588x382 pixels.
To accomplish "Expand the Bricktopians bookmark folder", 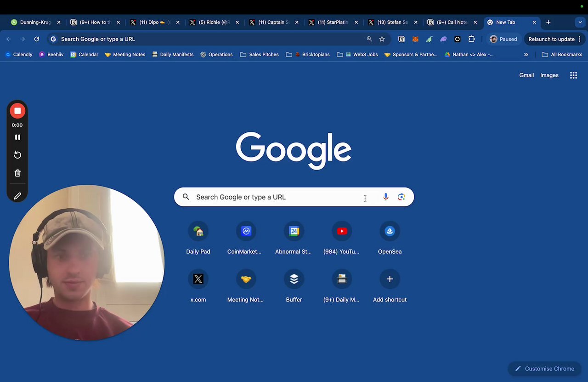I will [x=308, y=54].
